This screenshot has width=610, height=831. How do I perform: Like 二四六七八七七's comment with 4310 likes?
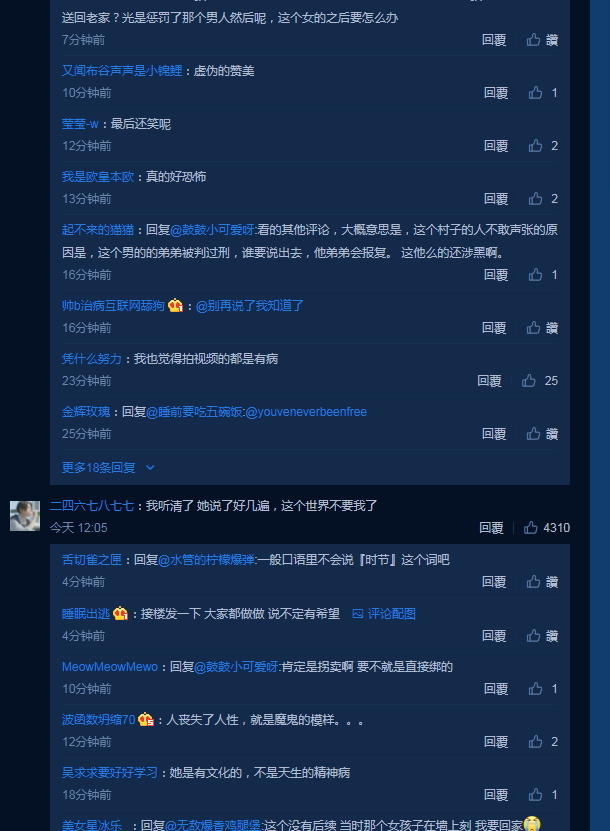click(x=531, y=527)
